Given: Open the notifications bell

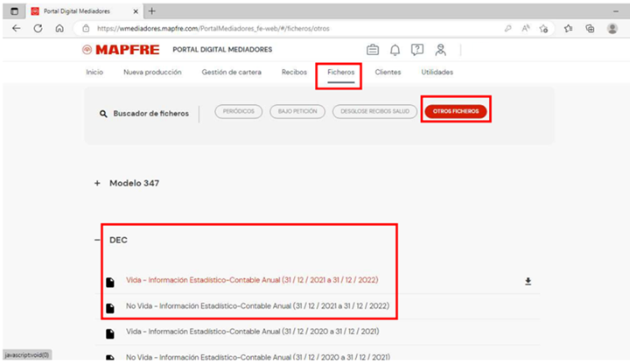Looking at the screenshot, I should coord(395,50).
